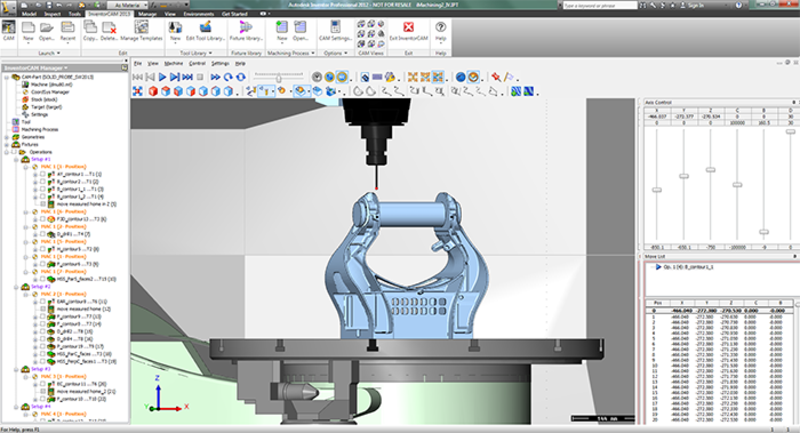Screen dimensions: 800x433
Task: Click the Copy icon in Edit group
Action: pos(89,28)
